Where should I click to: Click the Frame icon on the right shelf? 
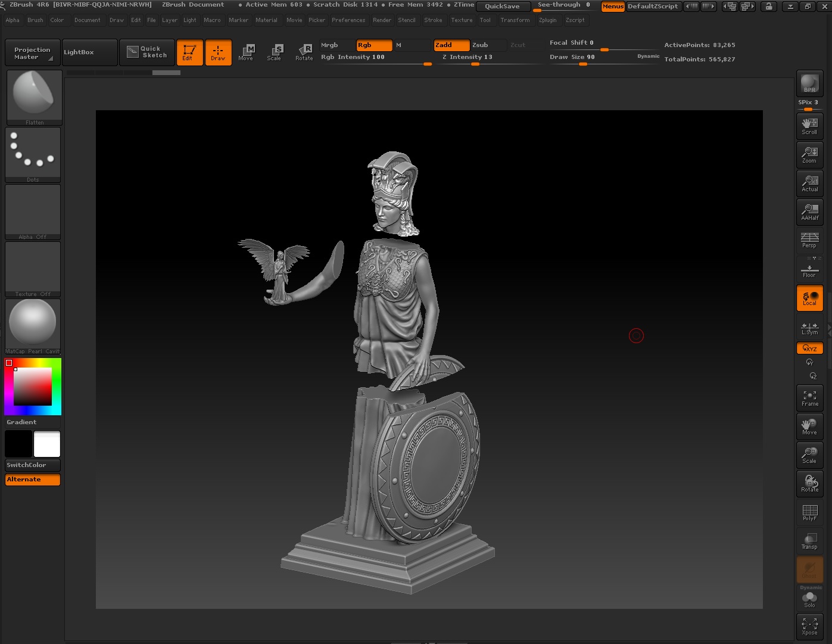point(809,397)
